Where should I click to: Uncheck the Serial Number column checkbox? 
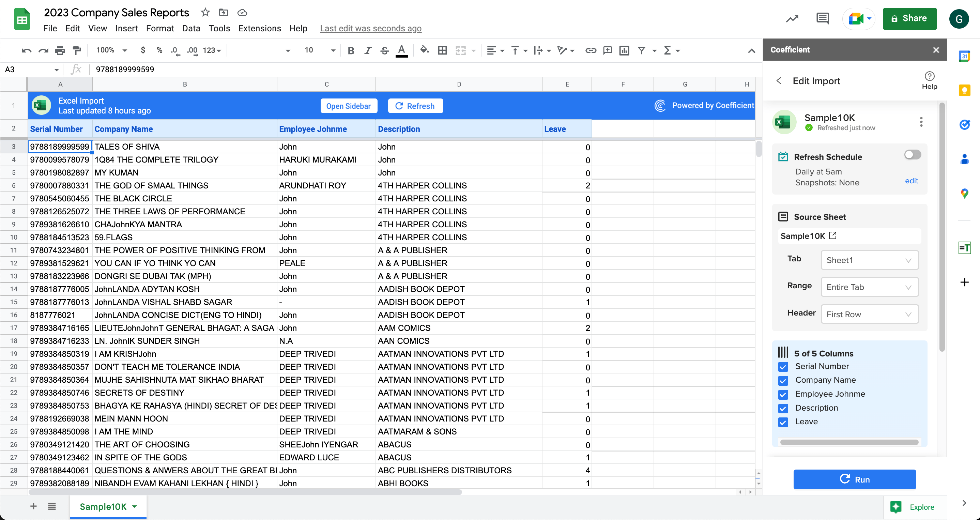783,367
